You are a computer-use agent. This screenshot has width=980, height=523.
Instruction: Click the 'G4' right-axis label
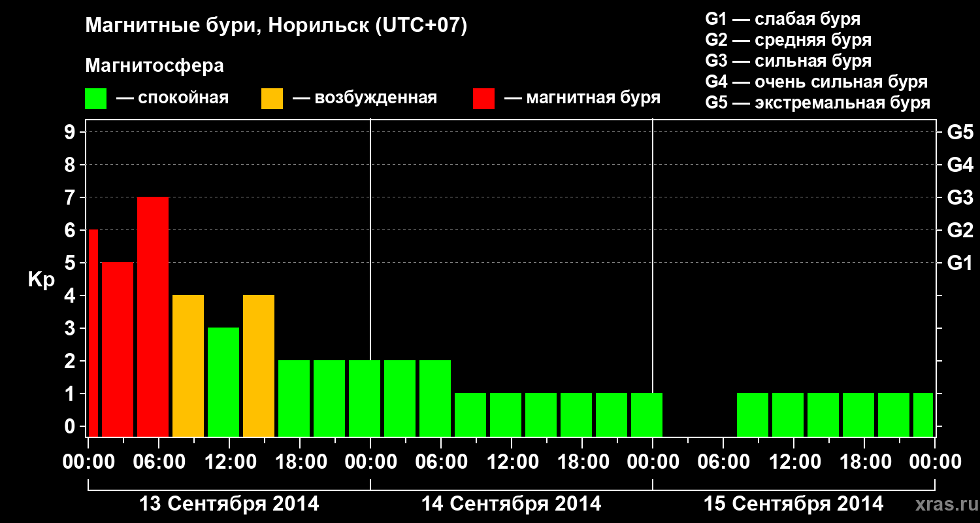click(960, 165)
